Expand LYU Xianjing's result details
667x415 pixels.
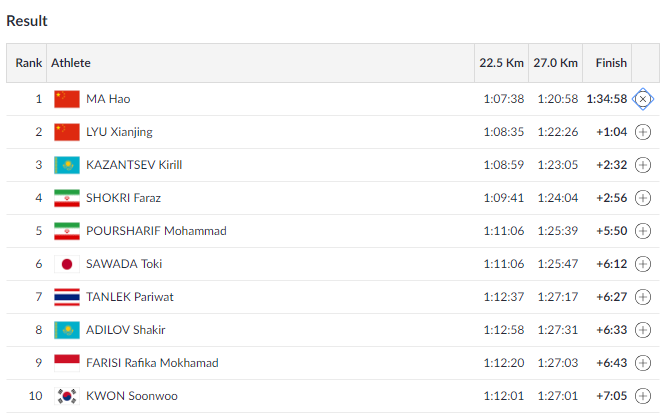coord(643,132)
